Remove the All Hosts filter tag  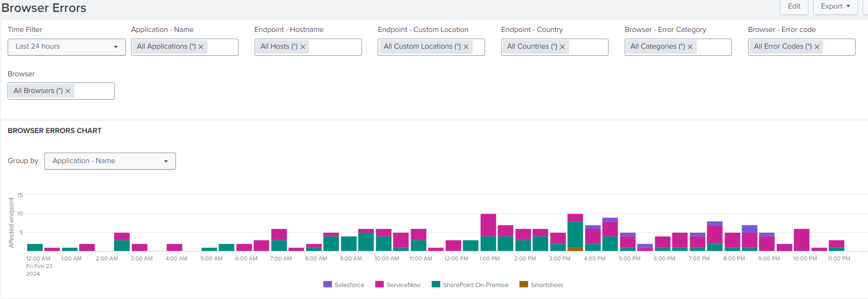click(303, 47)
